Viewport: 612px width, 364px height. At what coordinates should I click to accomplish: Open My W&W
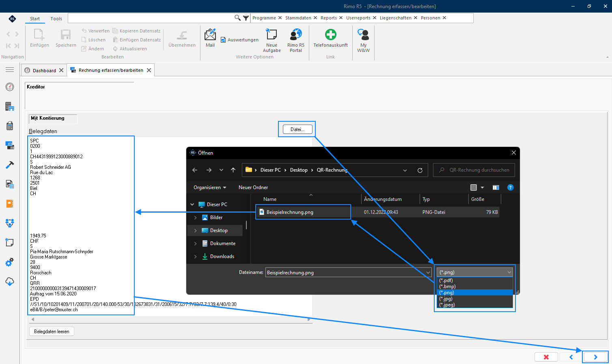point(363,41)
